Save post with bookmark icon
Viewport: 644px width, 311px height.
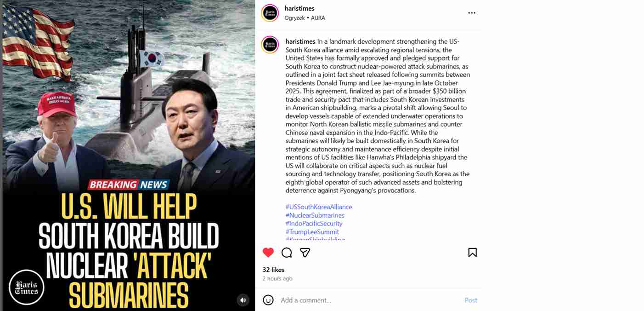pyautogui.click(x=472, y=253)
